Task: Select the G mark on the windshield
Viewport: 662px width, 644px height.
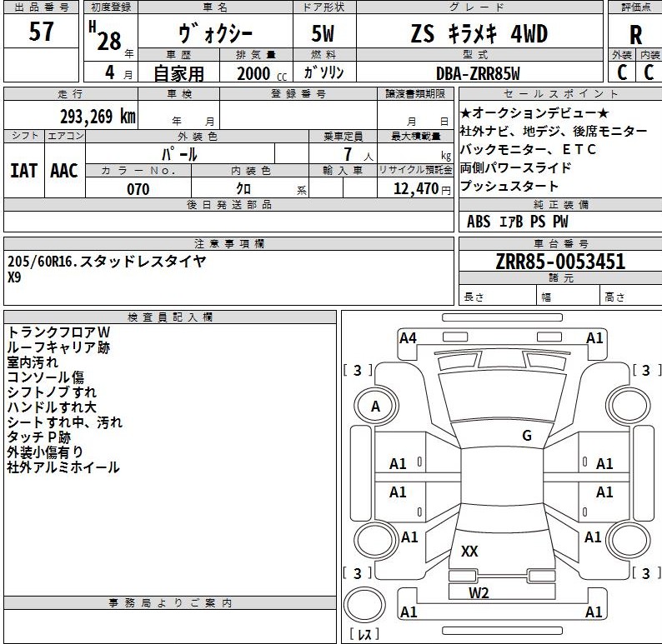Action: tap(527, 435)
